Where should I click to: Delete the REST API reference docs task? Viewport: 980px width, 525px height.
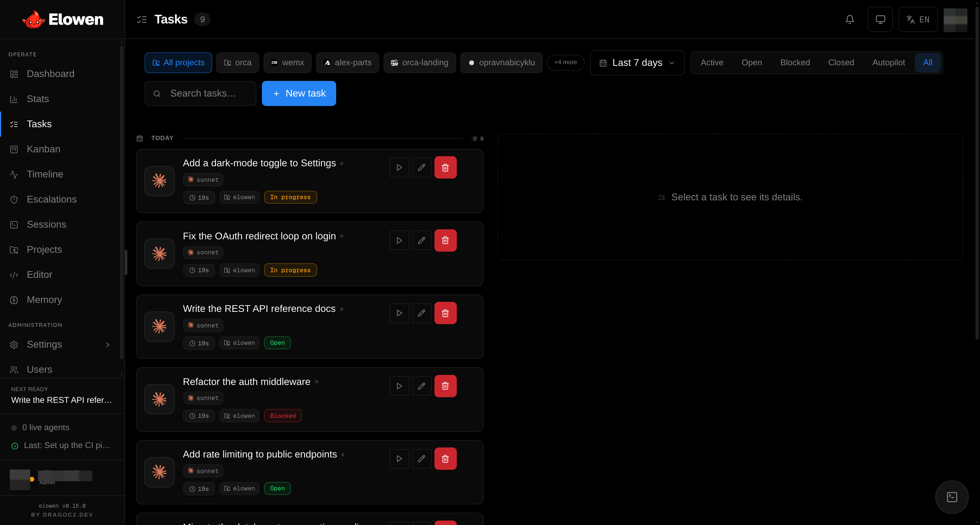click(x=445, y=313)
